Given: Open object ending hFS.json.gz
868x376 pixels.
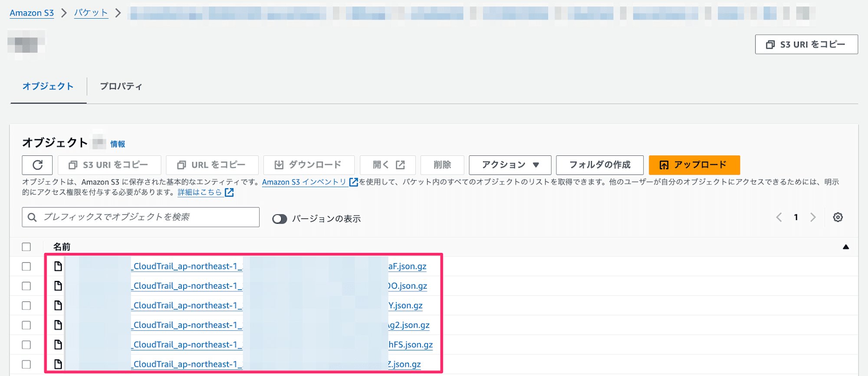Looking at the screenshot, I should (x=283, y=344).
